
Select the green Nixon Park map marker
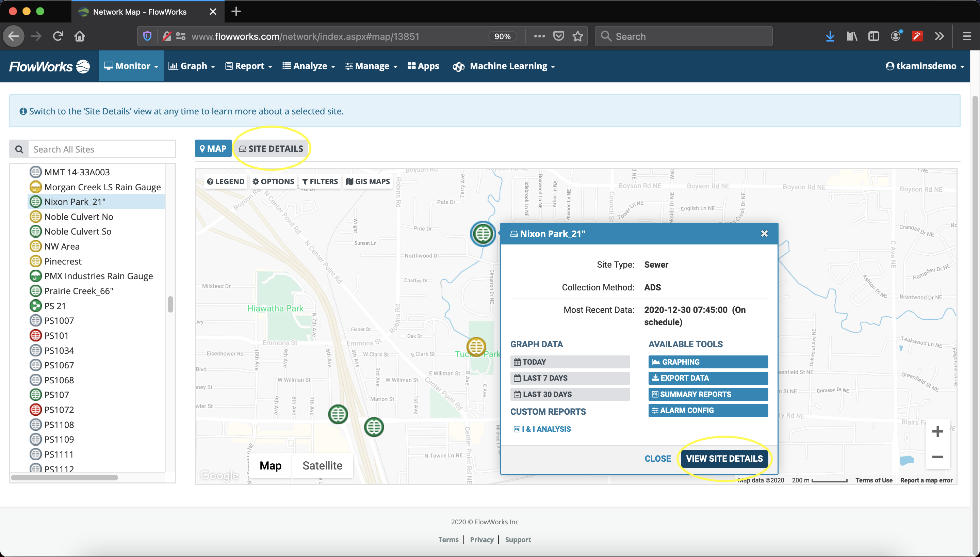[x=483, y=233]
